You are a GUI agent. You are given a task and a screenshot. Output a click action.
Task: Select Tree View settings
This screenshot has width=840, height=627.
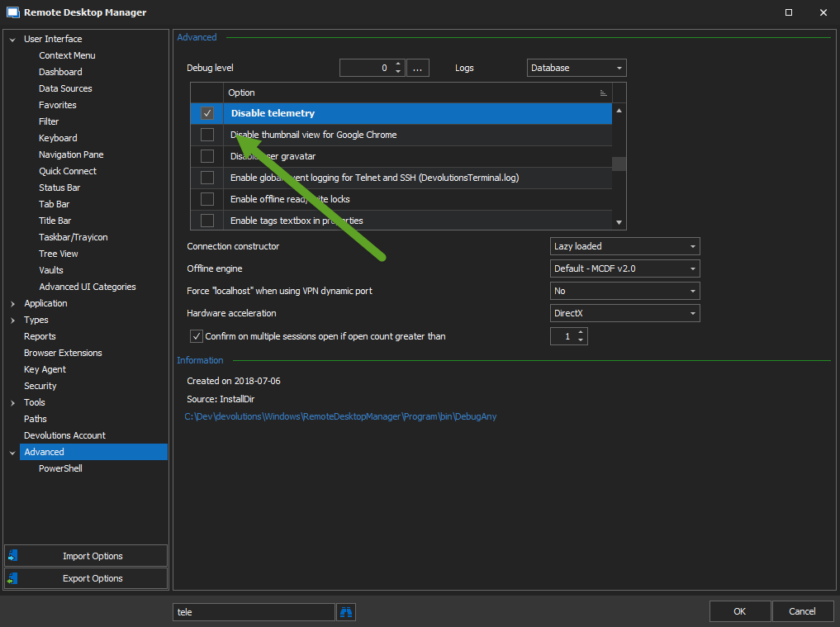coord(59,254)
